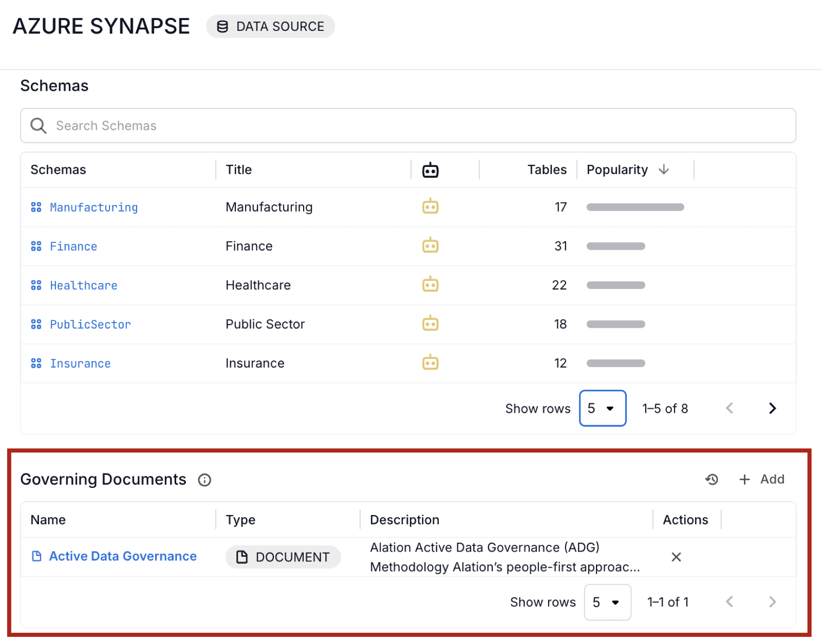
Task: Click the Description column header
Action: 404,520
